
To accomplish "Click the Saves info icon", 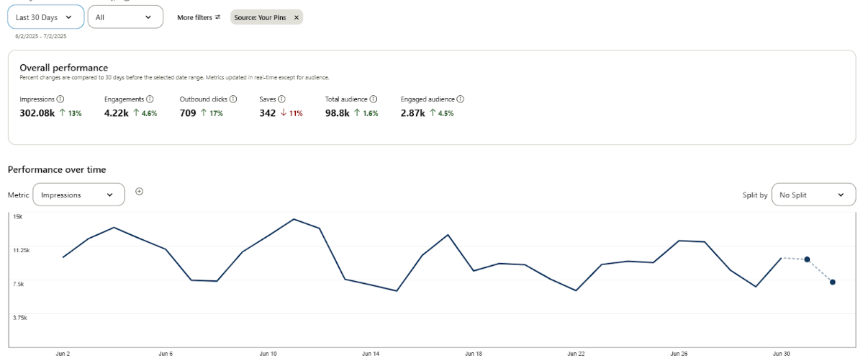I will [281, 99].
